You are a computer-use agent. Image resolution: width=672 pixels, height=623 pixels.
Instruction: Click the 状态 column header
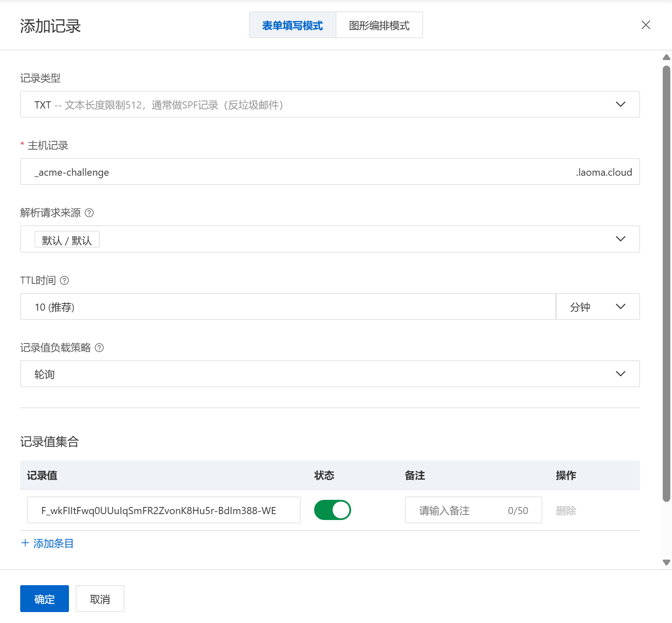324,475
